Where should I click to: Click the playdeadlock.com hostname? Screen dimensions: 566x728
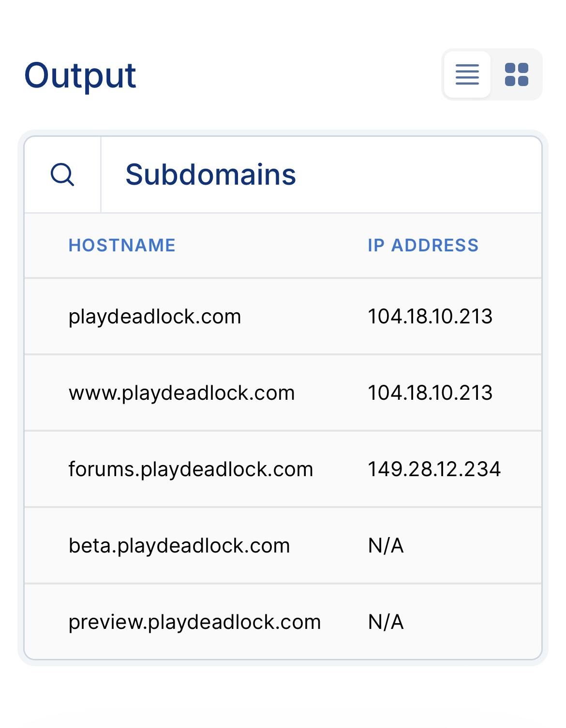click(x=155, y=317)
